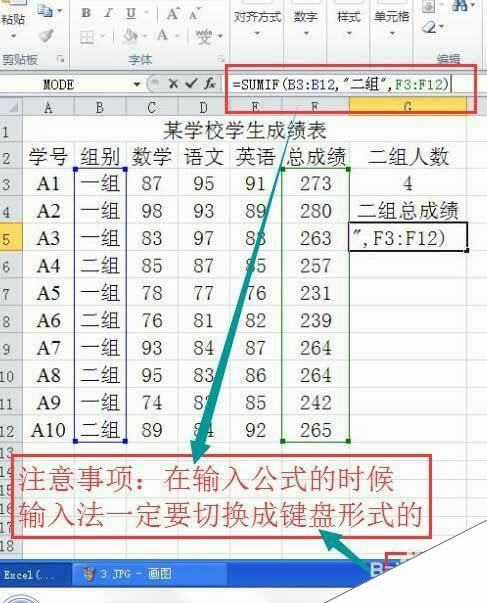Open Name Box dropdown arrow
This screenshot has height=603, width=487.
[137, 84]
